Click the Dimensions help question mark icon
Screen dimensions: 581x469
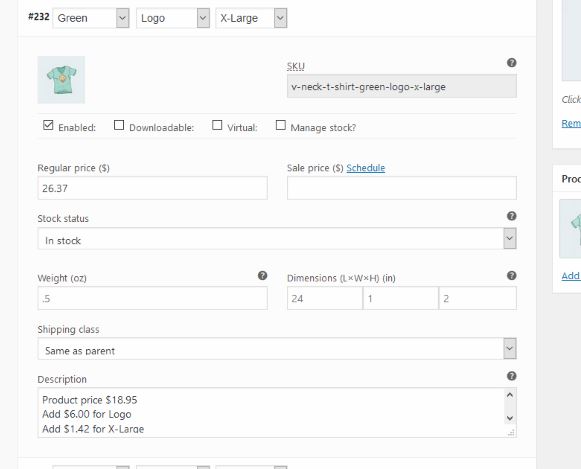[511, 275]
